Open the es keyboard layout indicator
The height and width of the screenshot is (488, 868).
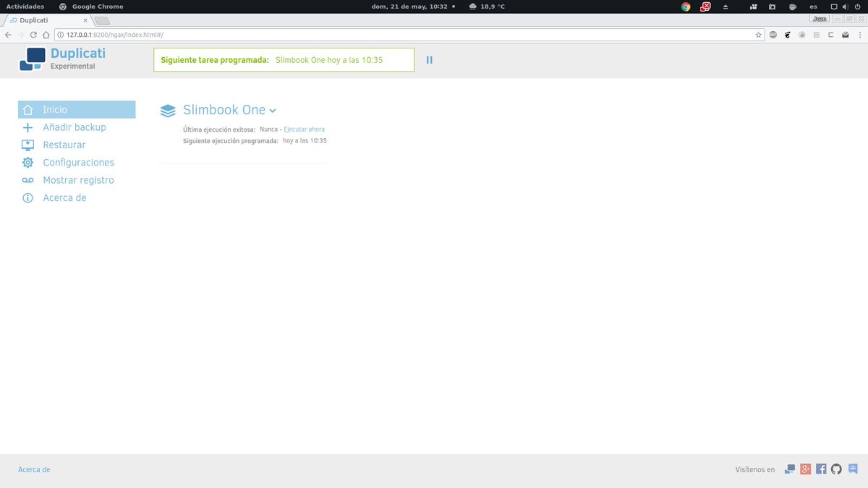[x=814, y=7]
